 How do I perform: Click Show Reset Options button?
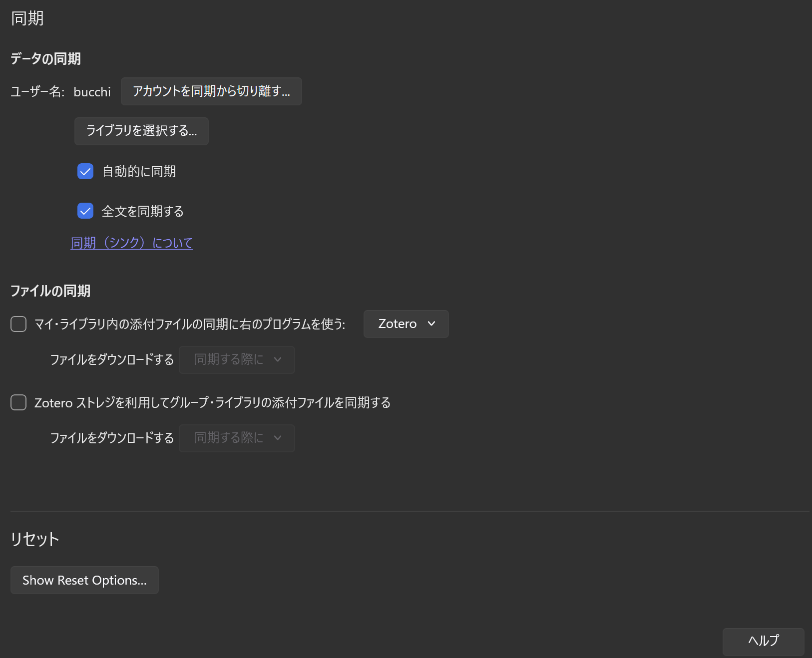pyautogui.click(x=84, y=580)
